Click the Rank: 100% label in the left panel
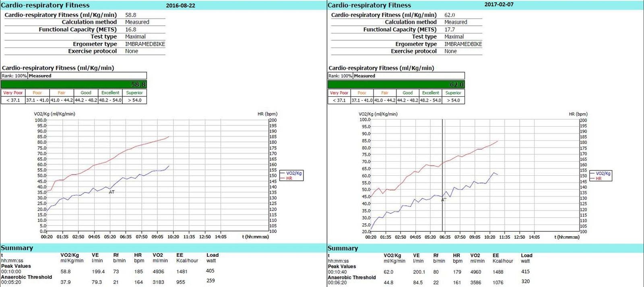This screenshot has height=287, width=644. click(x=14, y=76)
